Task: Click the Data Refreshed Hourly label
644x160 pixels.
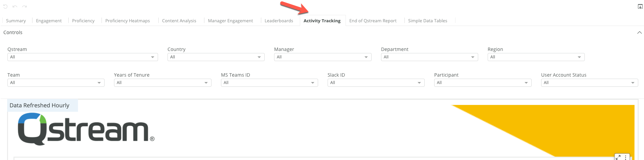Action: [39, 105]
